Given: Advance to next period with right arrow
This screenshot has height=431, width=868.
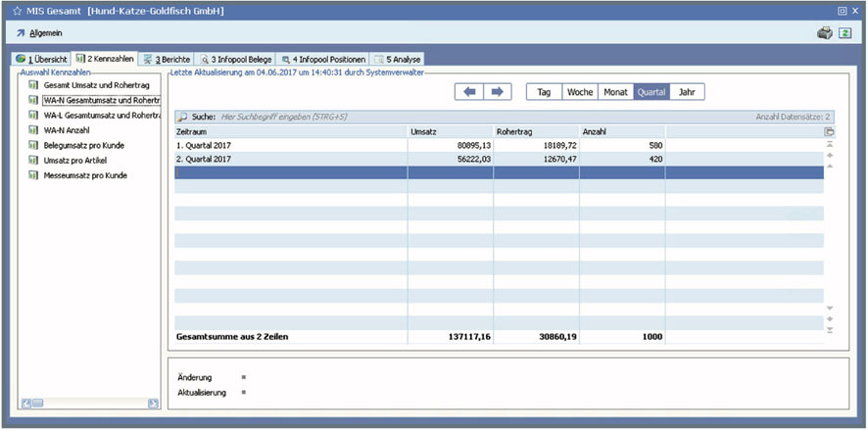Looking at the screenshot, I should [497, 92].
